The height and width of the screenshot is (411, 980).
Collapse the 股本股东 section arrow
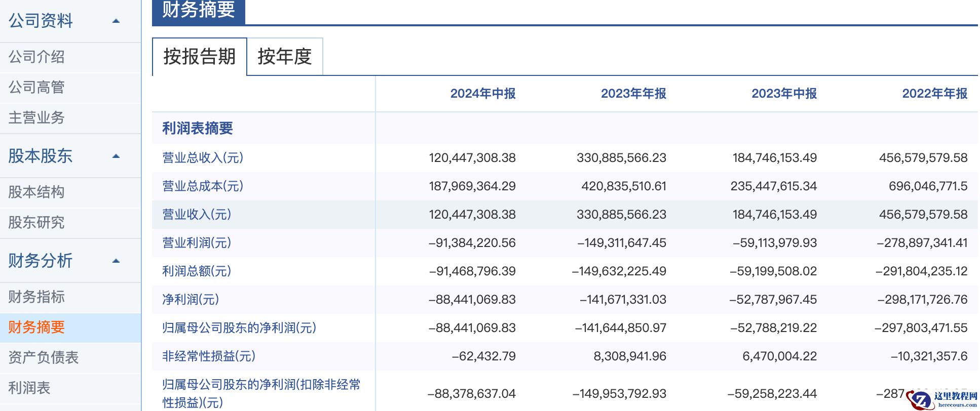[x=116, y=156]
